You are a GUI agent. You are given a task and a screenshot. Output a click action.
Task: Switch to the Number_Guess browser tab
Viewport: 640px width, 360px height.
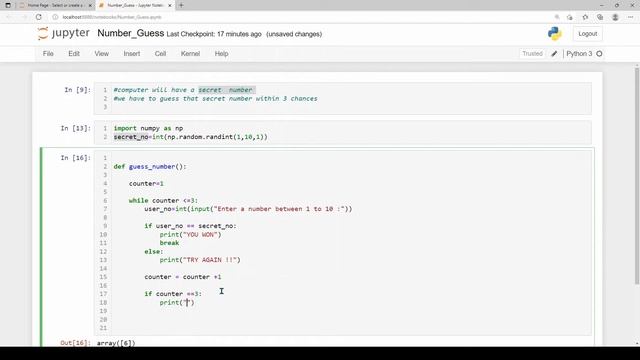point(135,5)
